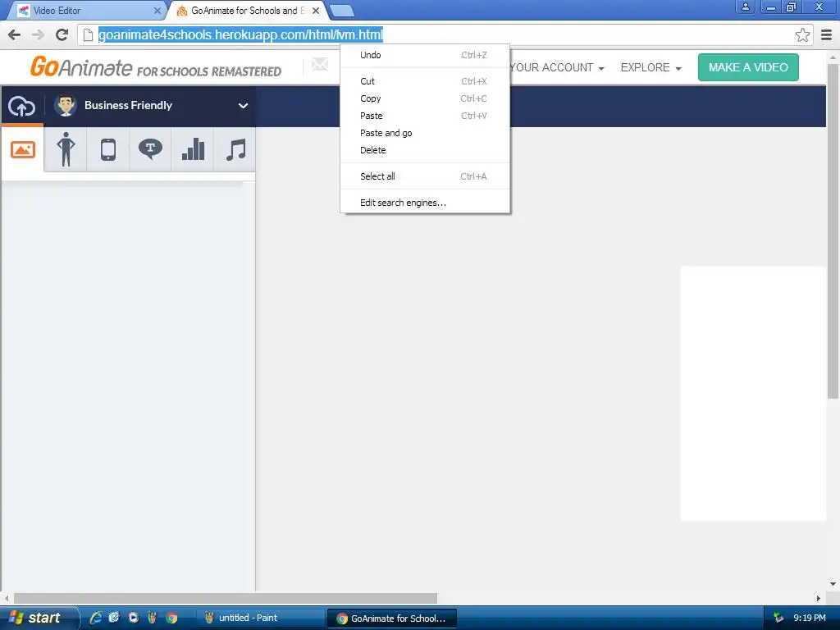Click the vertical page scrollbar thumb
The width and height of the screenshot is (840, 630).
click(x=833, y=231)
